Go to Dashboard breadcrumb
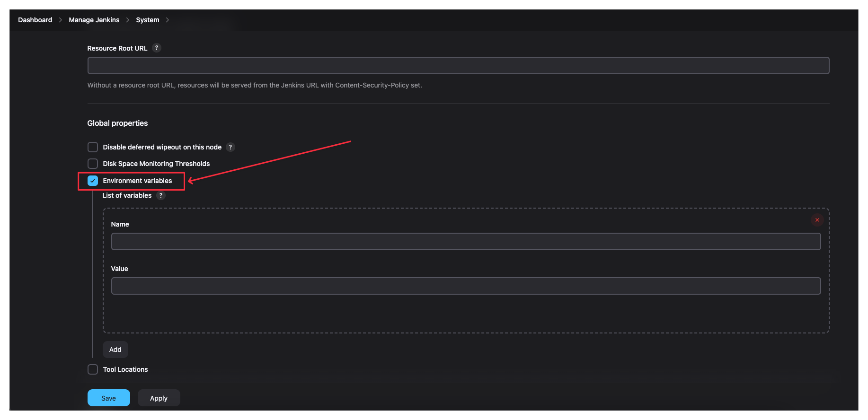Screen dimensions: 868x420 tap(35, 20)
